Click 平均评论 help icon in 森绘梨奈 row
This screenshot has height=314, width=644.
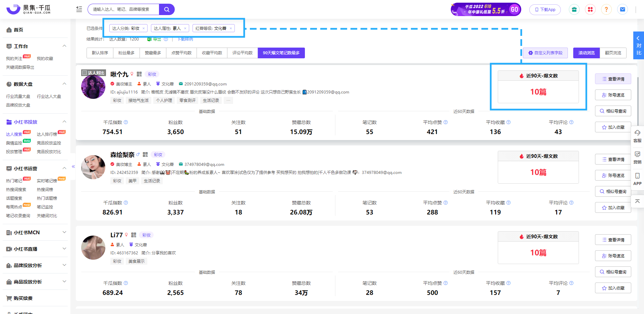(x=571, y=203)
